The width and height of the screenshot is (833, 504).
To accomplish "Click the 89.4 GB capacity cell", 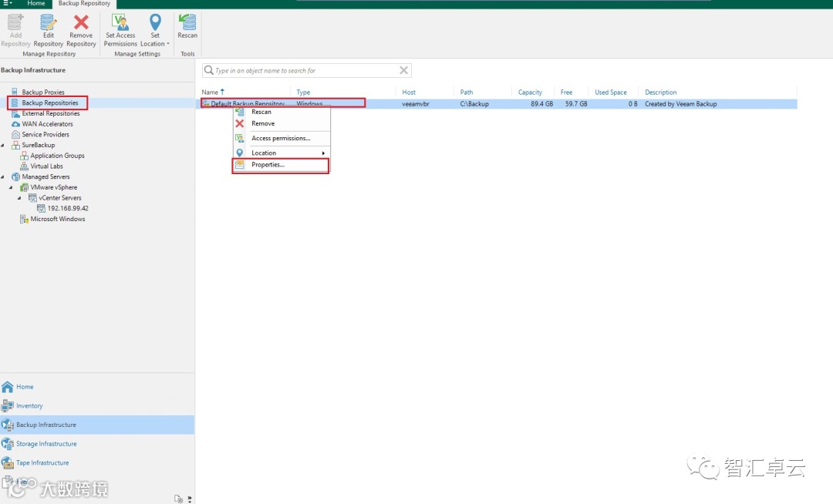I will click(x=542, y=104).
